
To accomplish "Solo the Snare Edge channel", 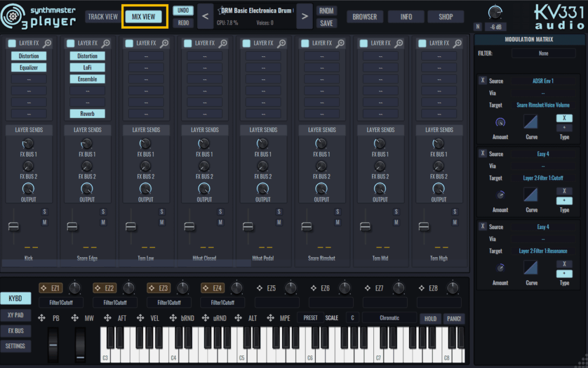I will (103, 212).
